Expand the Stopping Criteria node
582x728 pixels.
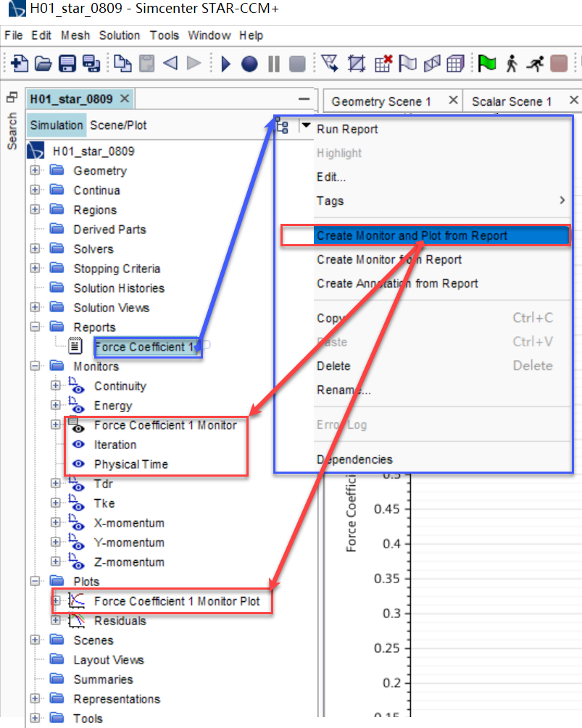tap(35, 268)
